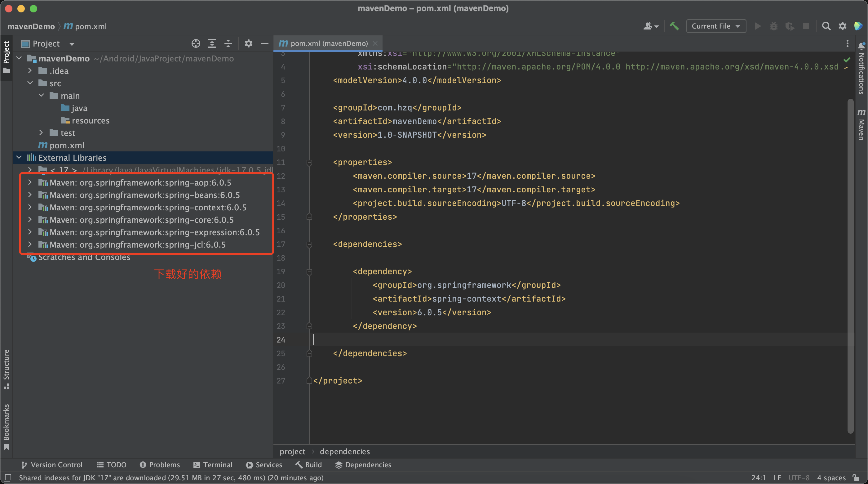Screen dimensions: 868x484
Task: Click pom.xml in the navigation breadcrumb
Action: (x=85, y=26)
